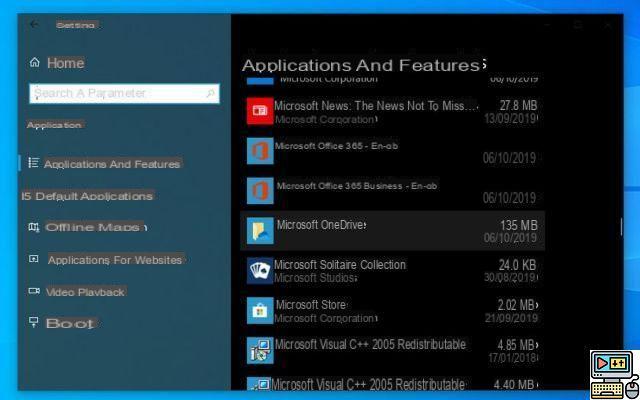The width and height of the screenshot is (640, 400).
Task: Select the Microsoft Office 365 - En-gb entry
Action: click(x=392, y=151)
